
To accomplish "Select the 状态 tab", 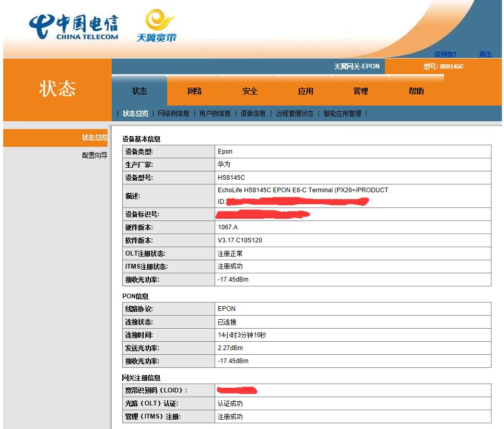I will 139,90.
